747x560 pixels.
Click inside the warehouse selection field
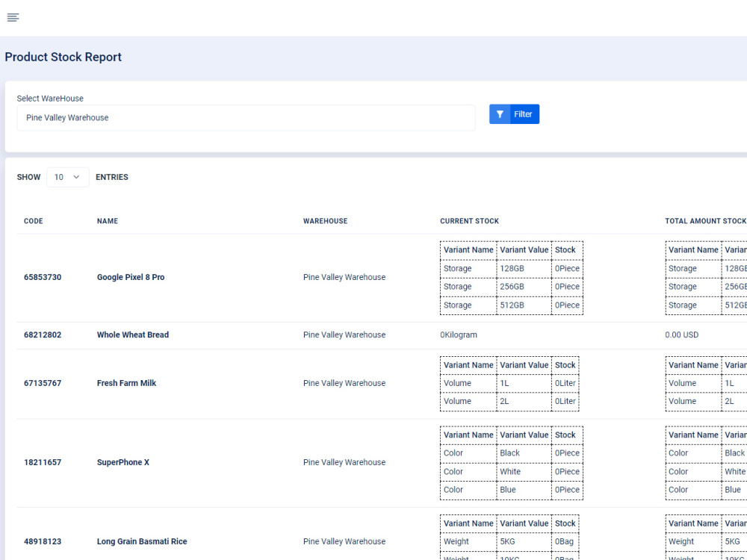point(247,117)
